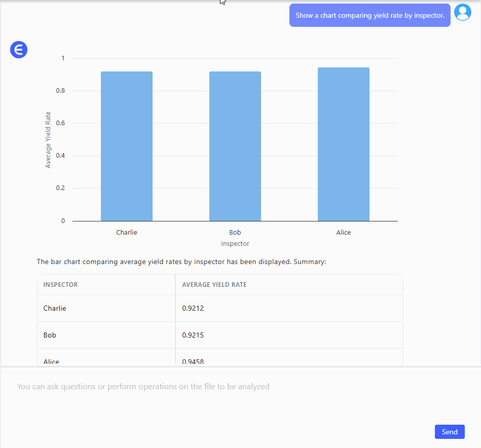Viewport: 481px width, 448px height.
Task: Click the Inspector x-axis title
Action: pyautogui.click(x=235, y=244)
